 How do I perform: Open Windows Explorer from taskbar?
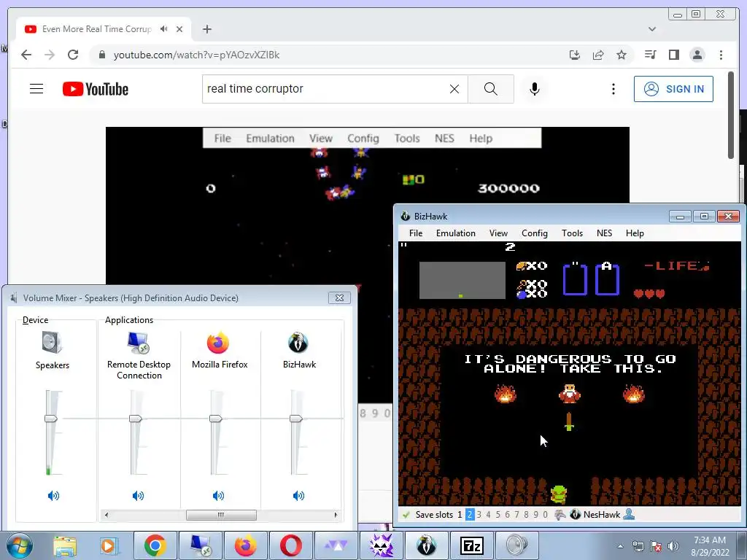65,545
